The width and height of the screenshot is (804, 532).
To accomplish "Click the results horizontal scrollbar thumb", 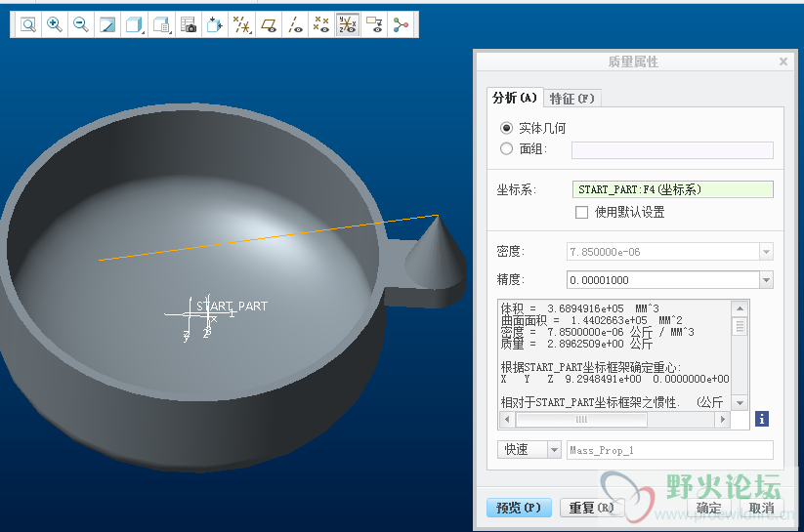I will 581,419.
